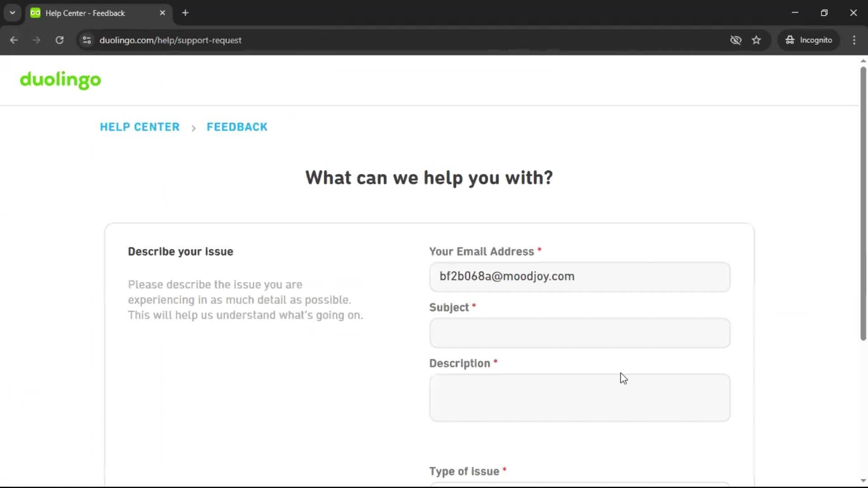
Task: Reload the current page
Action: click(59, 40)
